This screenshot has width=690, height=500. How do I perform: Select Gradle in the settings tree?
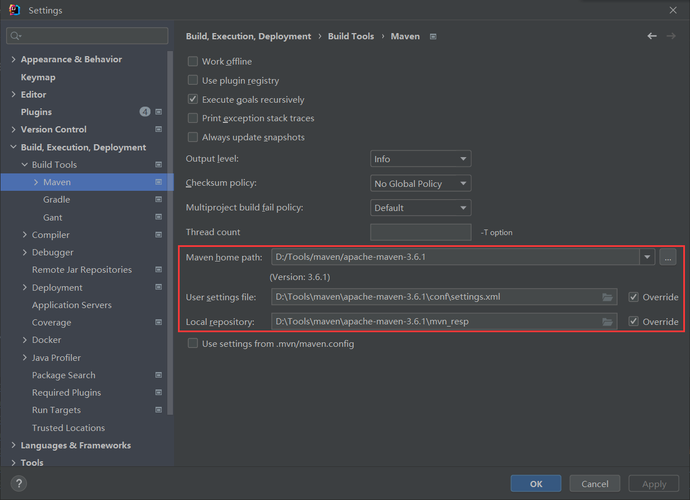click(56, 200)
